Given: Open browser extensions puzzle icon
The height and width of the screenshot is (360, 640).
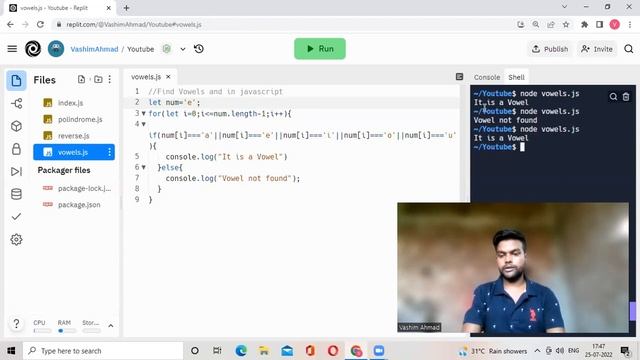Looking at the screenshot, I should (x=584, y=24).
